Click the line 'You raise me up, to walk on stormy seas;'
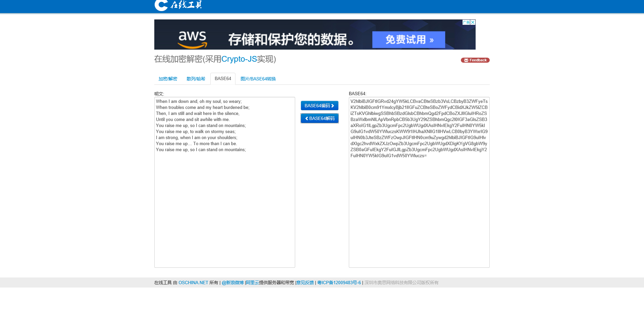The height and width of the screenshot is (310, 644). pos(196,132)
